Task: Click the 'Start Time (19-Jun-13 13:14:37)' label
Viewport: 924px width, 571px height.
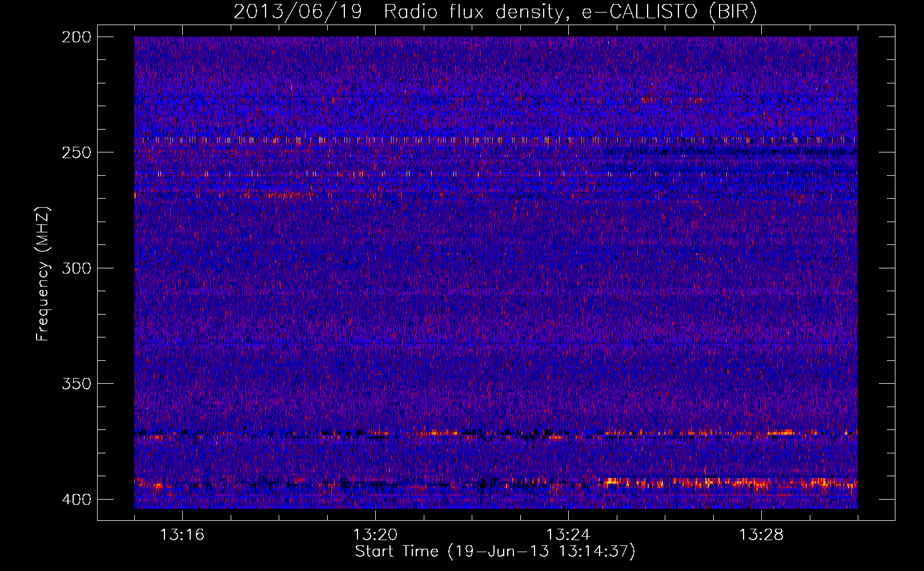Action: point(495,552)
